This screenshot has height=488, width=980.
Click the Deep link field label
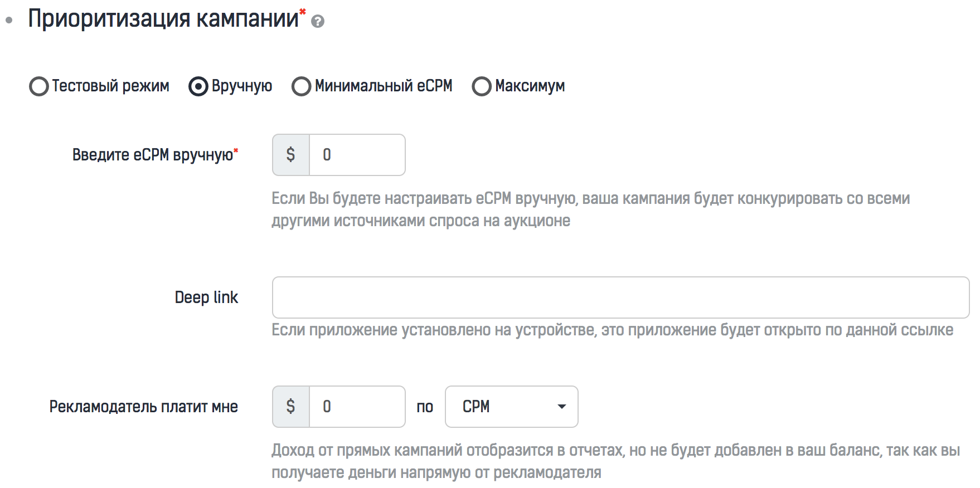(206, 297)
